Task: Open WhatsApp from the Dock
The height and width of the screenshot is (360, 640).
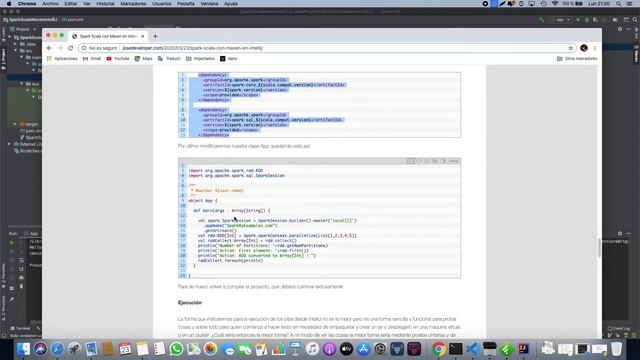Action: coord(176,349)
